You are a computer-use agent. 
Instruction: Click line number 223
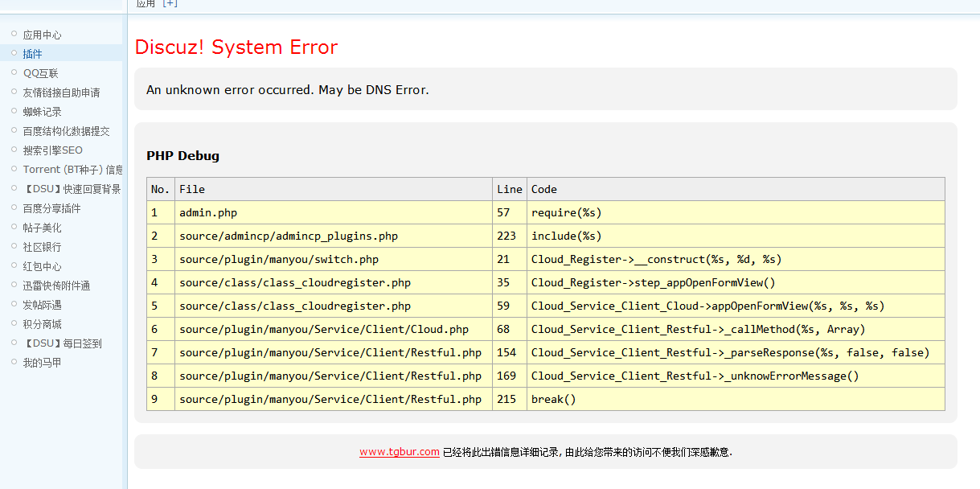[510, 236]
